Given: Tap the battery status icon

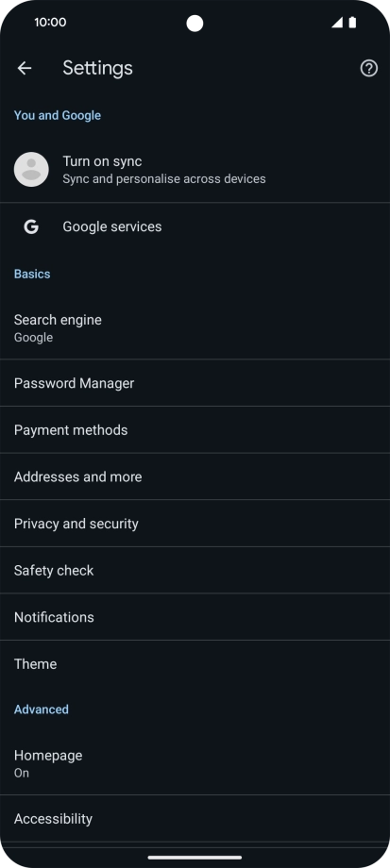Looking at the screenshot, I should click(x=352, y=23).
